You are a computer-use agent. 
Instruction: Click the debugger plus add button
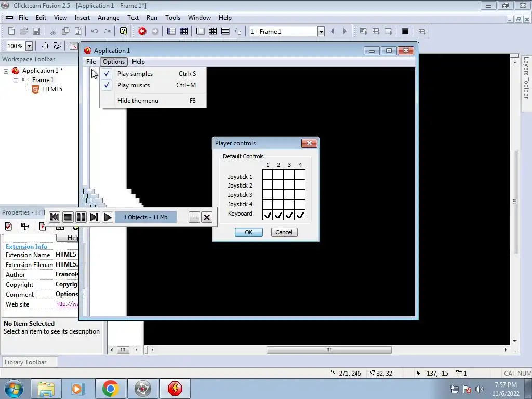pos(194,217)
